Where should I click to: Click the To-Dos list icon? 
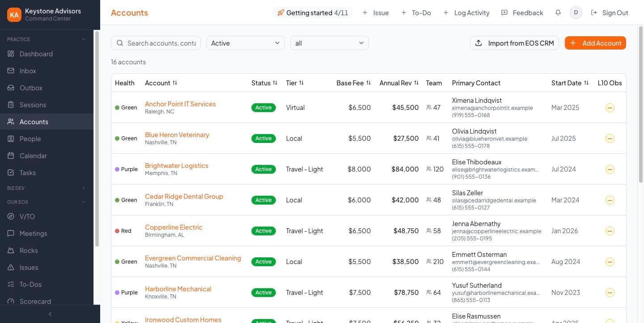[11, 285]
